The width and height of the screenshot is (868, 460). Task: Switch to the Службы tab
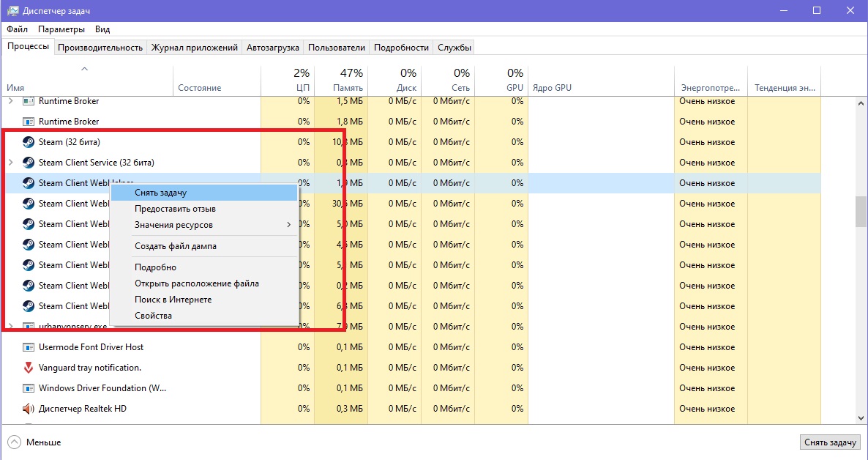(454, 48)
